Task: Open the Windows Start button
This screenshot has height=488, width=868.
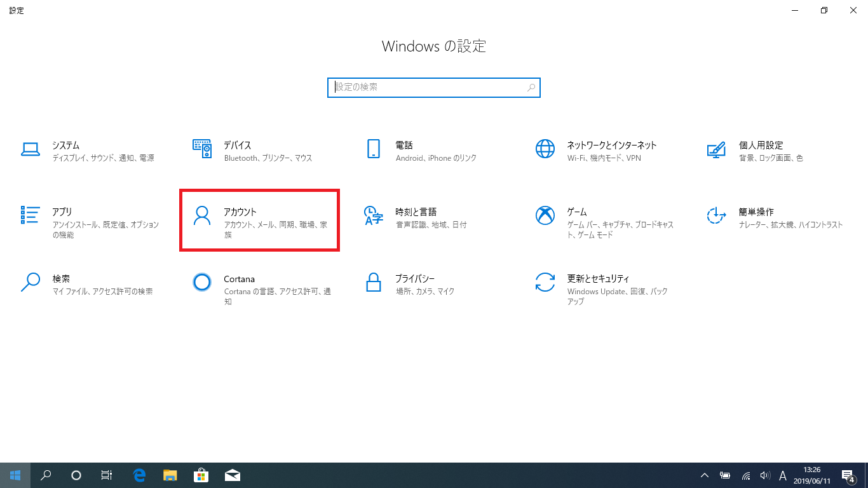Action: [x=15, y=475]
